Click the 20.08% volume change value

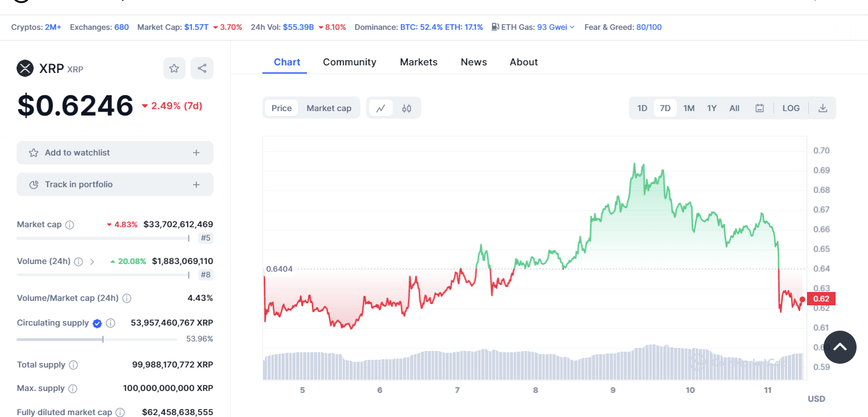click(x=128, y=261)
